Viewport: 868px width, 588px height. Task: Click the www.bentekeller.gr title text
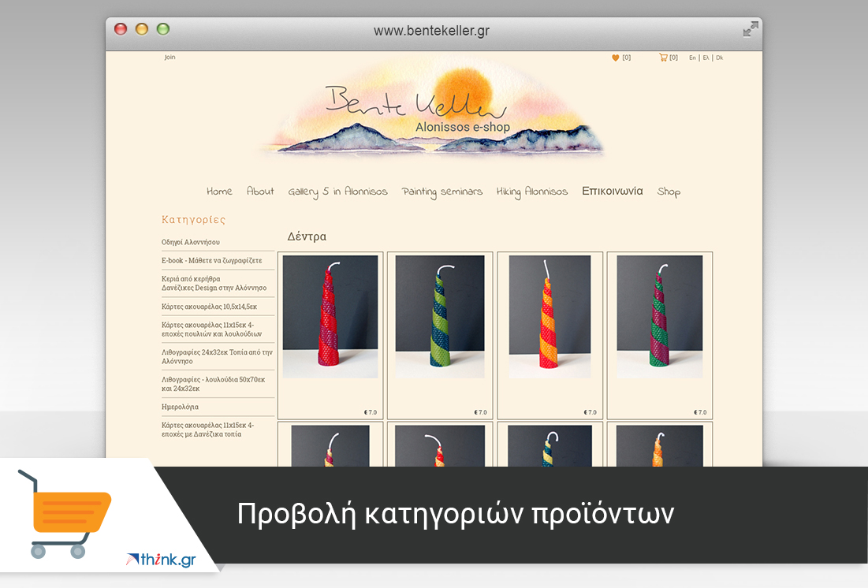431,31
